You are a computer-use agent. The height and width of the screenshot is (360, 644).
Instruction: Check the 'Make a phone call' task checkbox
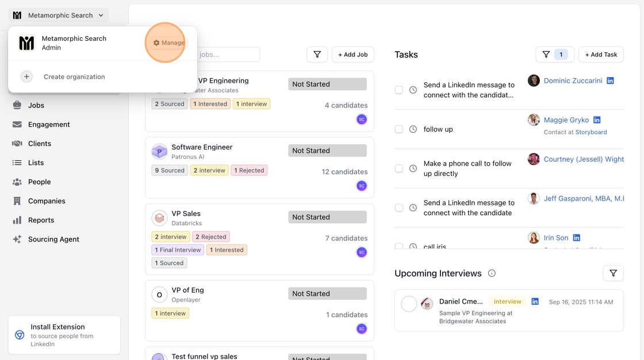pos(399,168)
